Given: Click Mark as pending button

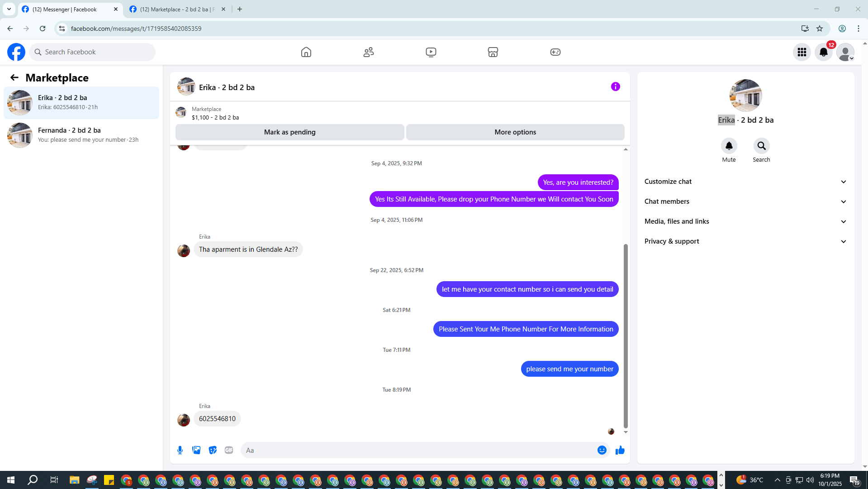Looking at the screenshot, I should (290, 132).
